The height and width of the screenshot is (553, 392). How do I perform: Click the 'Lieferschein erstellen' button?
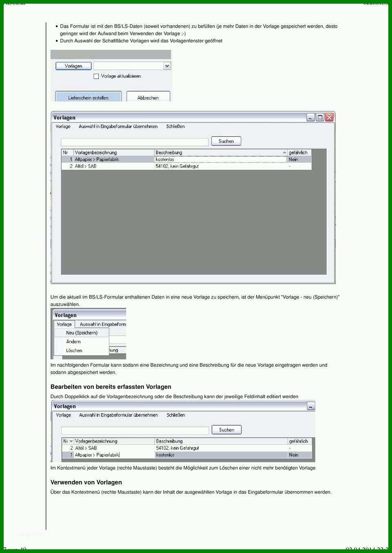(x=88, y=97)
